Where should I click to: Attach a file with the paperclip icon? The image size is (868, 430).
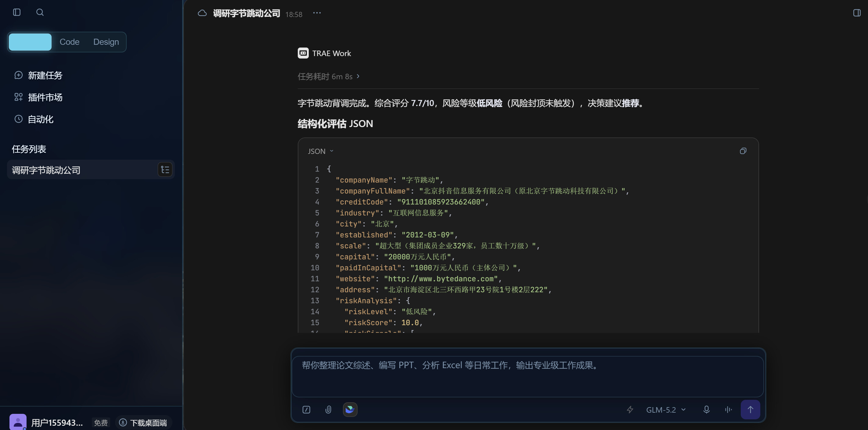(328, 410)
